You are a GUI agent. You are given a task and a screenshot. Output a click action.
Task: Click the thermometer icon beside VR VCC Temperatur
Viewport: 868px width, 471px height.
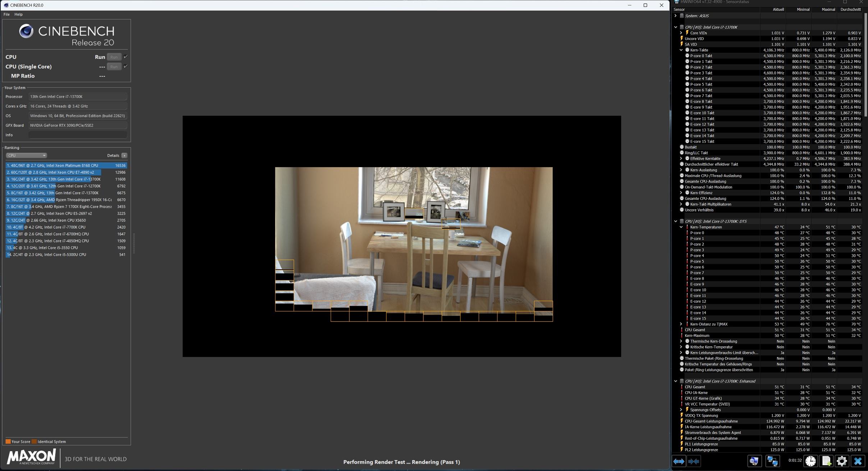pos(682,404)
